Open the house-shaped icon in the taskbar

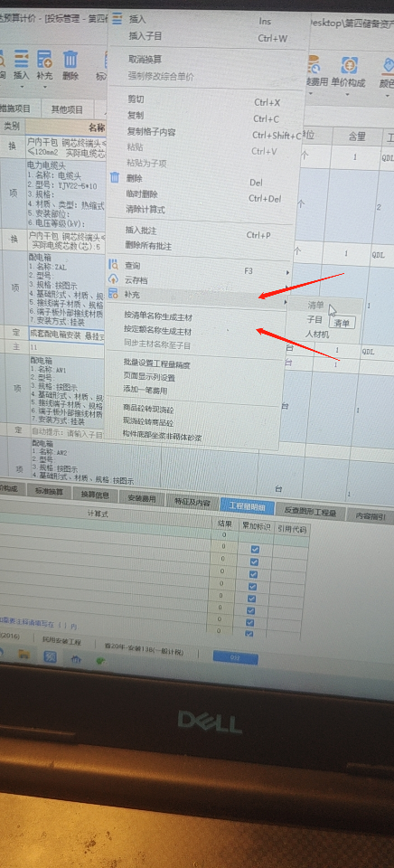76,659
